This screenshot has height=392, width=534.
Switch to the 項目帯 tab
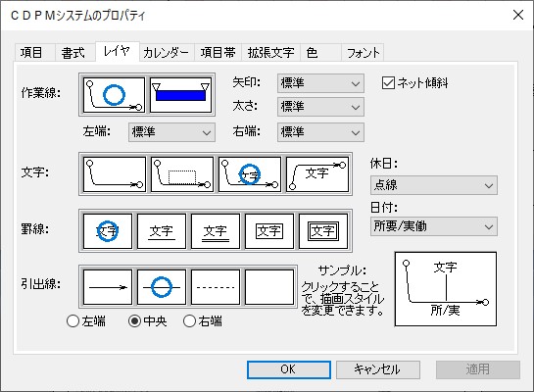tap(218, 53)
